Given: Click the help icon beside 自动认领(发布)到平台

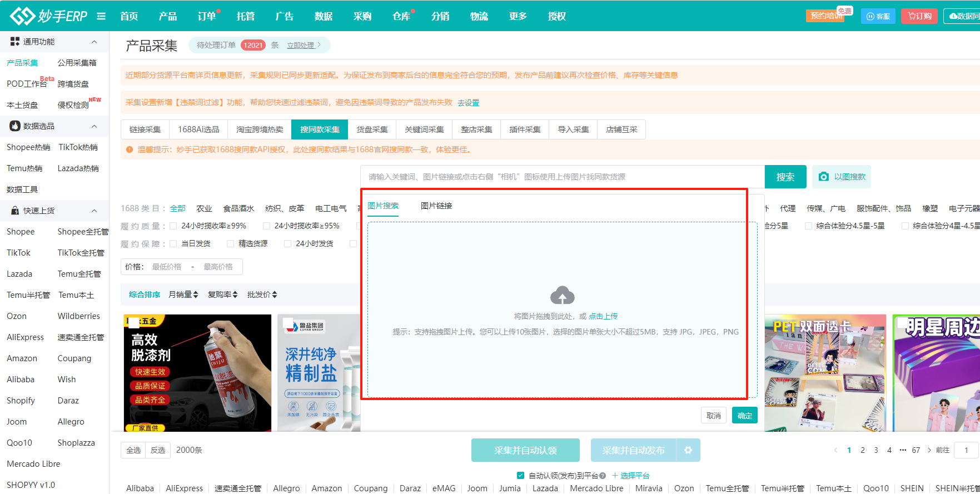Looking at the screenshot, I should (603, 476).
